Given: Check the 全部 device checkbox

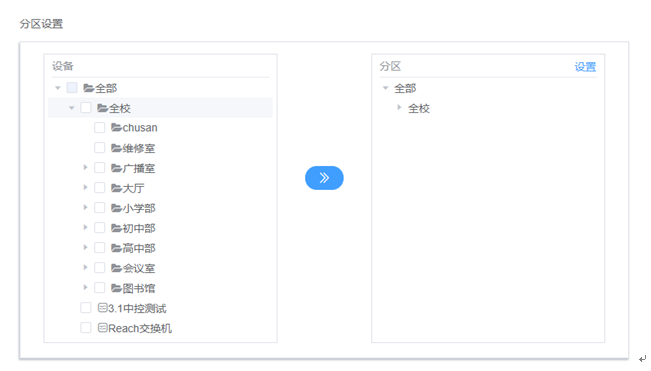Looking at the screenshot, I should click(x=72, y=88).
